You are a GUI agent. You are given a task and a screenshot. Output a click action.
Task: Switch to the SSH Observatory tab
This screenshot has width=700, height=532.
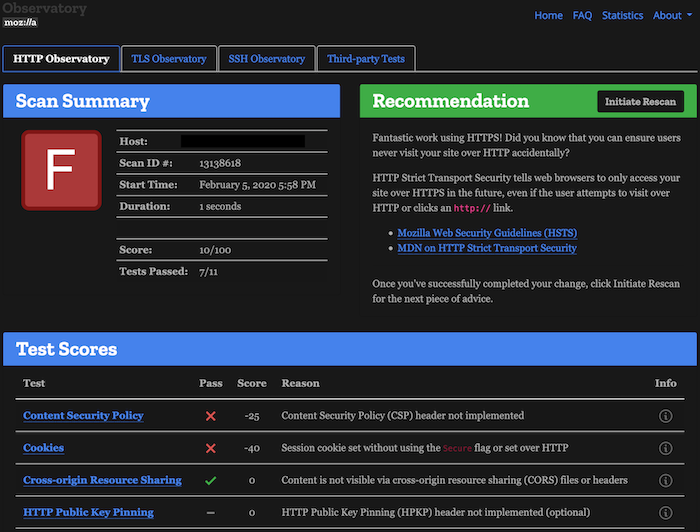click(x=267, y=58)
